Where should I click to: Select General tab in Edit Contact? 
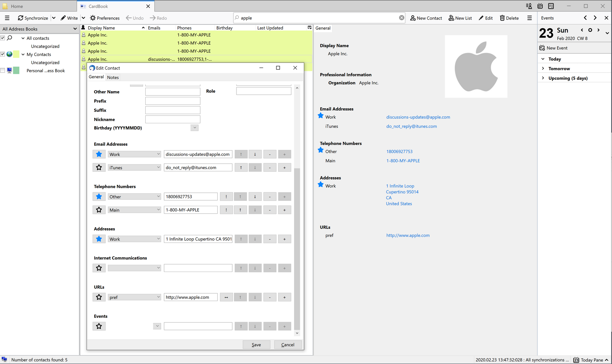coord(96,77)
